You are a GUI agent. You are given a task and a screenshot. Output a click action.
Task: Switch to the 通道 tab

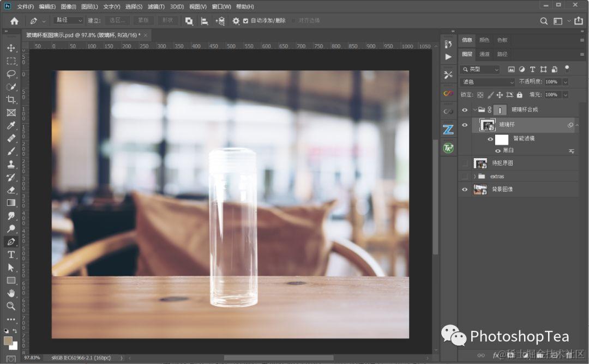[x=484, y=54]
